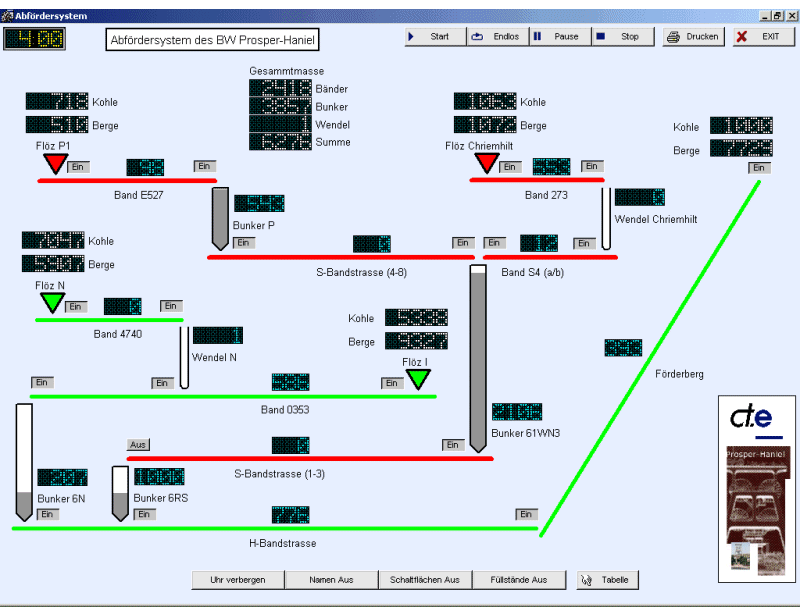Click the Endlos loop button
This screenshot has width=800, height=615.
[x=497, y=37]
